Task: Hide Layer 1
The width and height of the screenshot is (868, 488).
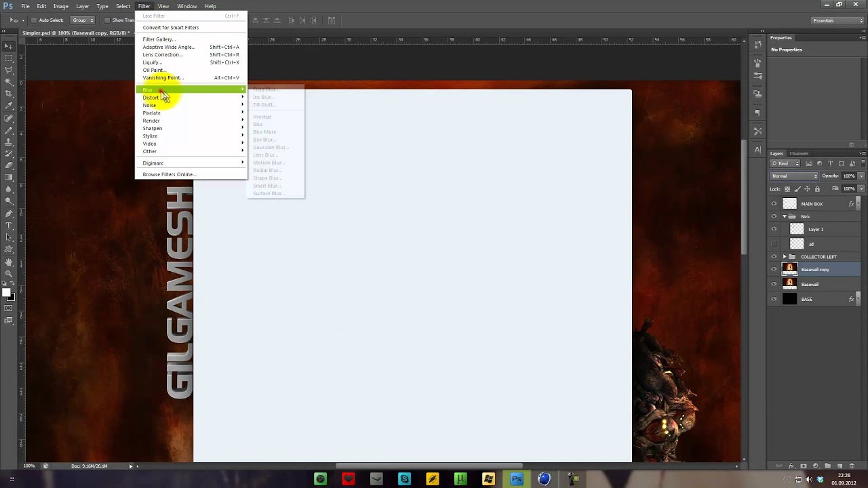Action: [774, 229]
